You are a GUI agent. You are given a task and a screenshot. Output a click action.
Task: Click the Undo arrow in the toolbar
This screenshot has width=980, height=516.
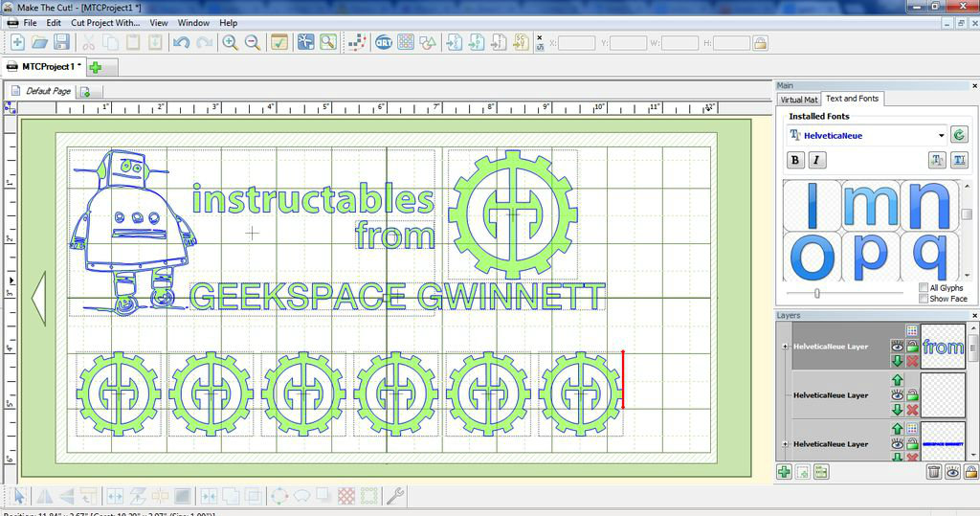181,42
